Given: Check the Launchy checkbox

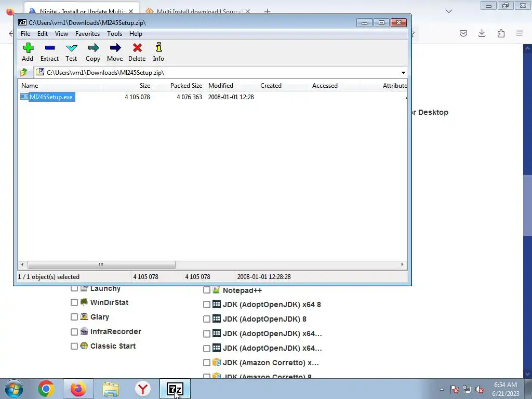Looking at the screenshot, I should (x=74, y=288).
